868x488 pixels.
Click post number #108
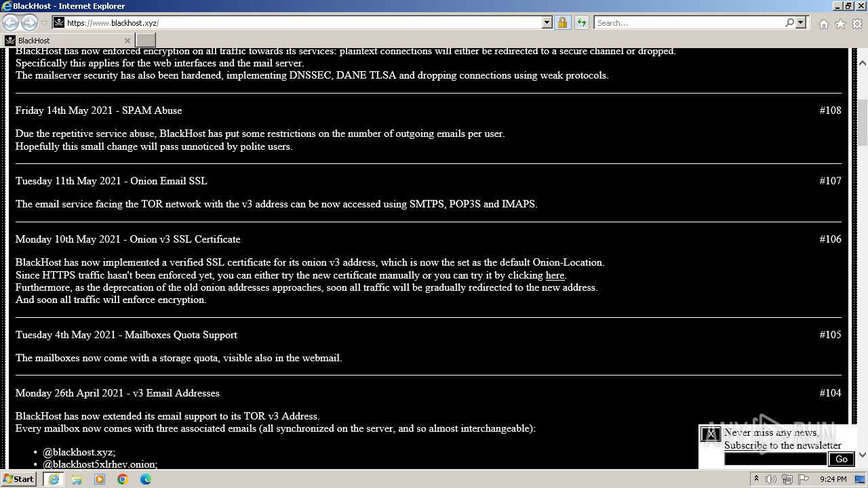830,110
